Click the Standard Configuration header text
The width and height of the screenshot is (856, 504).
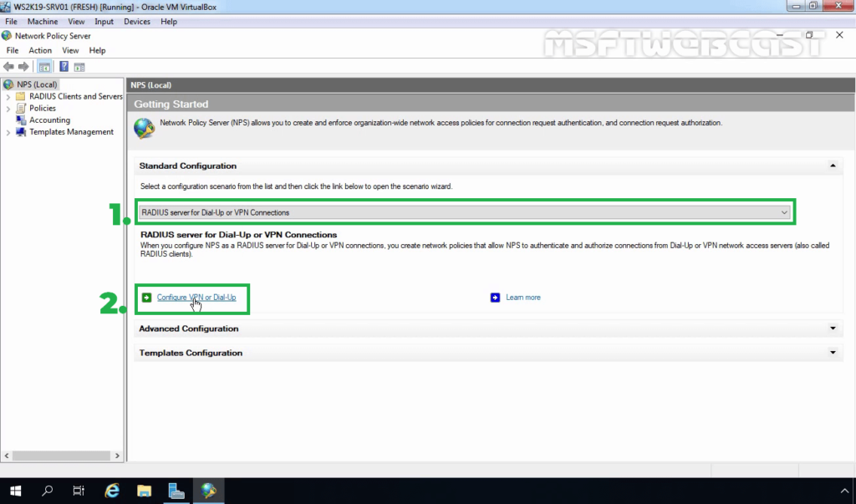click(x=188, y=166)
